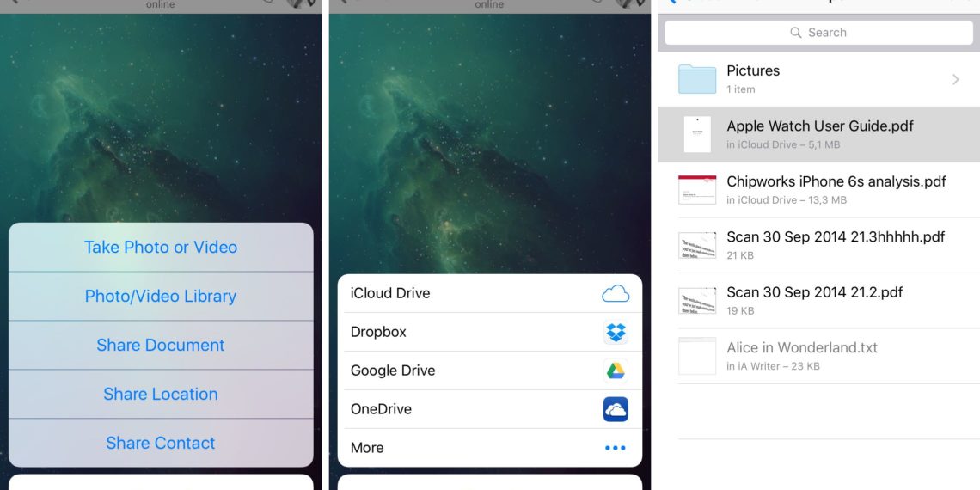The image size is (980, 490).
Task: Click the magnifier icon in Search
Action: (796, 33)
